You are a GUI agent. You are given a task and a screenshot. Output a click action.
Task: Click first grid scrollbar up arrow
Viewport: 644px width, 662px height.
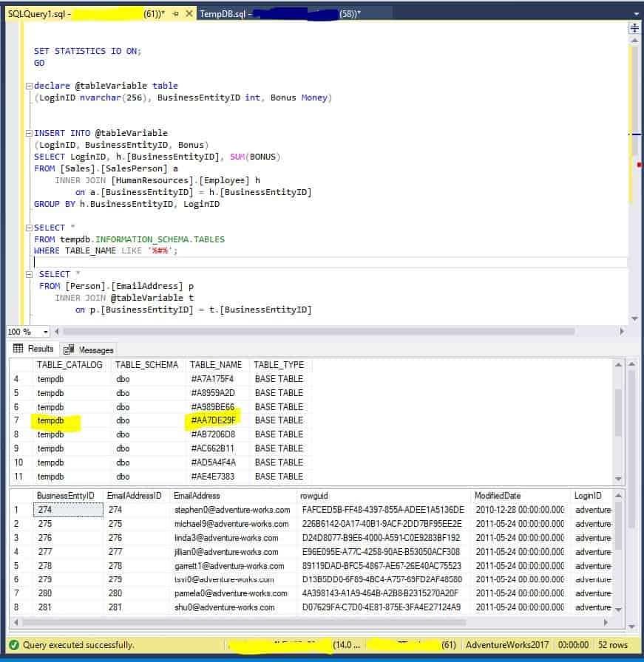(x=618, y=364)
